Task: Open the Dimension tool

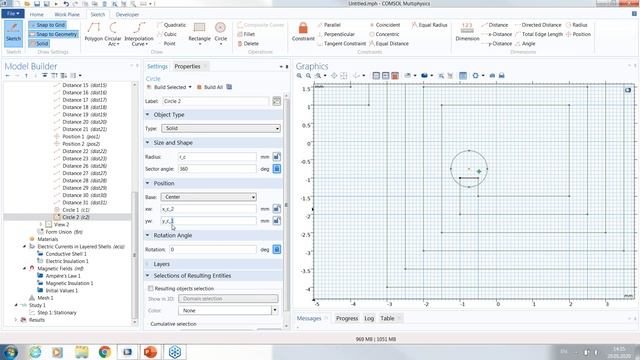Action: click(467, 32)
